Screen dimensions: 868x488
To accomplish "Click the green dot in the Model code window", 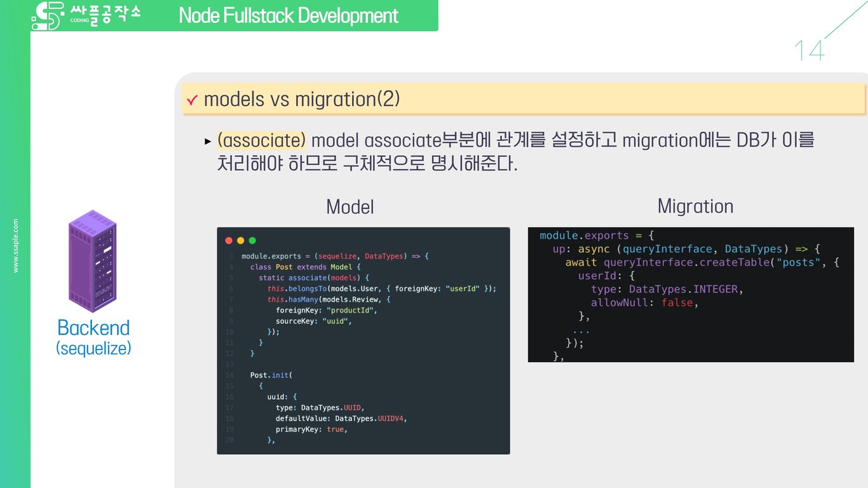I will pyautogui.click(x=252, y=241).
